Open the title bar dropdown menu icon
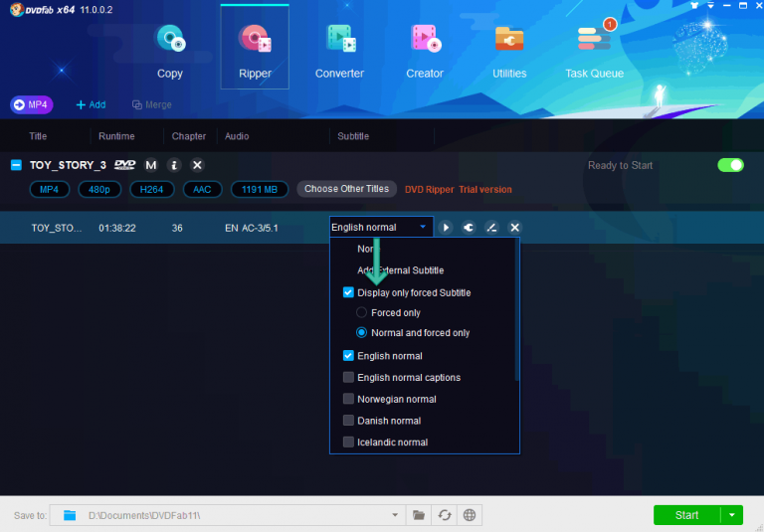 pyautogui.click(x=711, y=5)
